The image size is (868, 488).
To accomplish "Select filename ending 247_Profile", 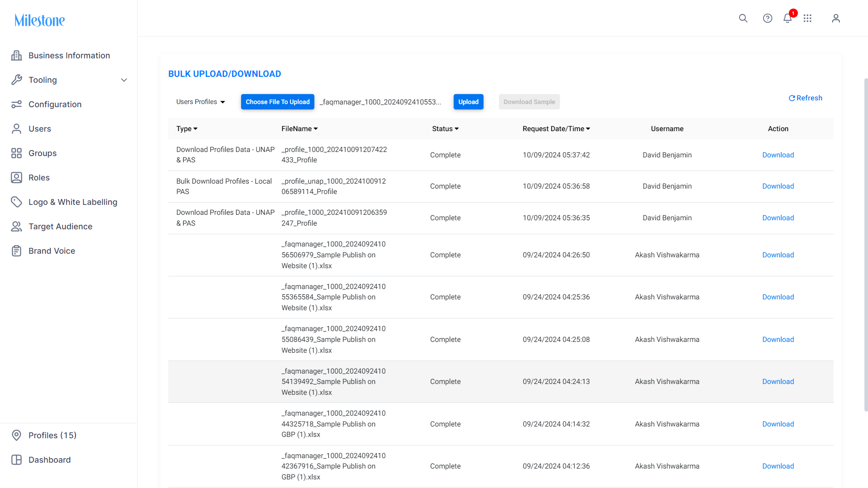I will pyautogui.click(x=334, y=218).
